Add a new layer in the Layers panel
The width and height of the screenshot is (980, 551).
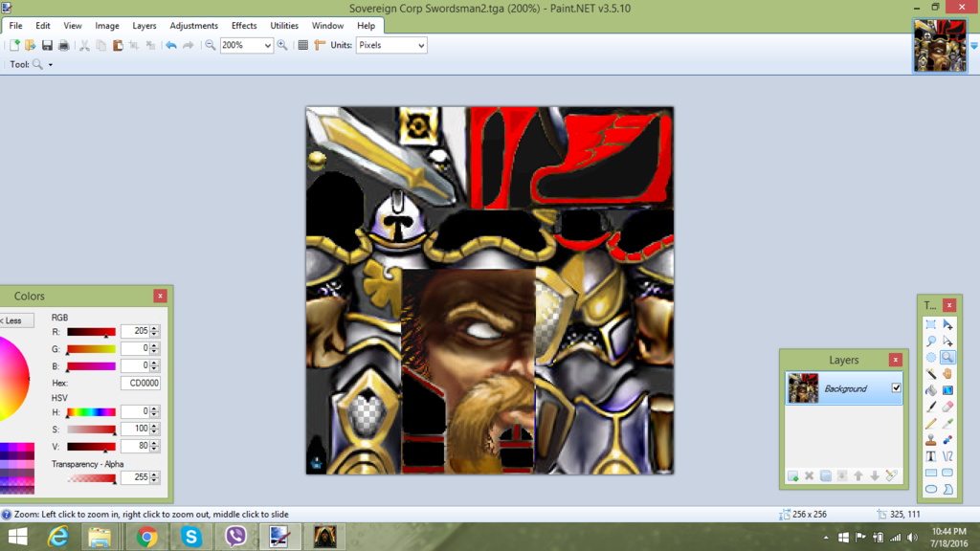[x=793, y=476]
